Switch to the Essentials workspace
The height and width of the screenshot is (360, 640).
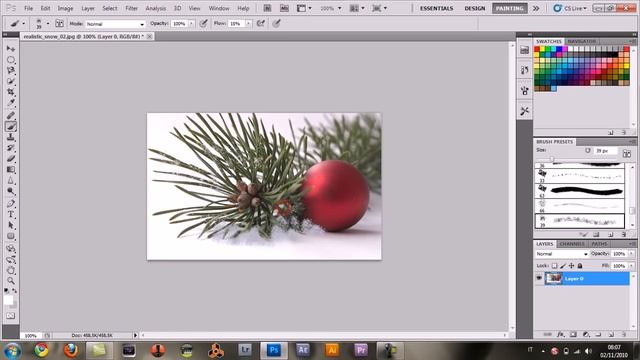coord(436,8)
